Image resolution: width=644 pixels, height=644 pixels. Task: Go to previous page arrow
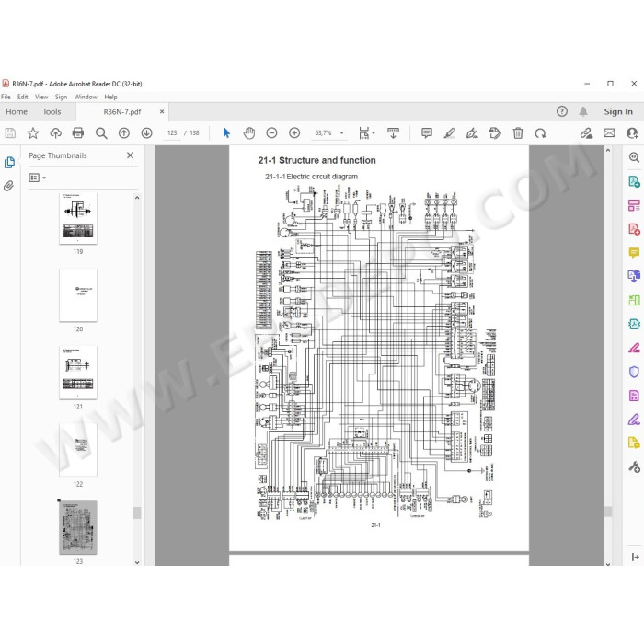[x=124, y=133]
